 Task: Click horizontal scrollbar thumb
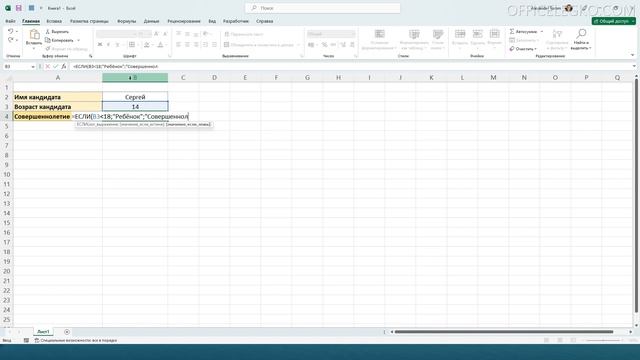[504, 332]
